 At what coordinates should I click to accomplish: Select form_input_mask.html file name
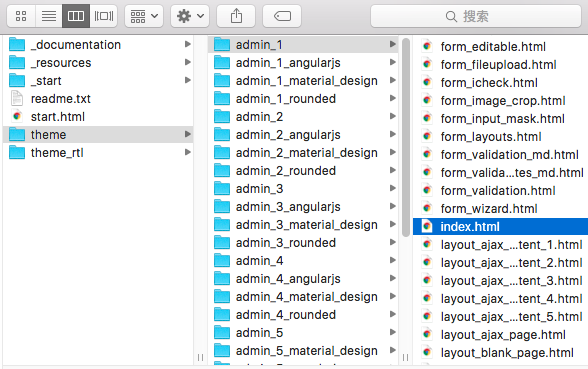(x=502, y=119)
